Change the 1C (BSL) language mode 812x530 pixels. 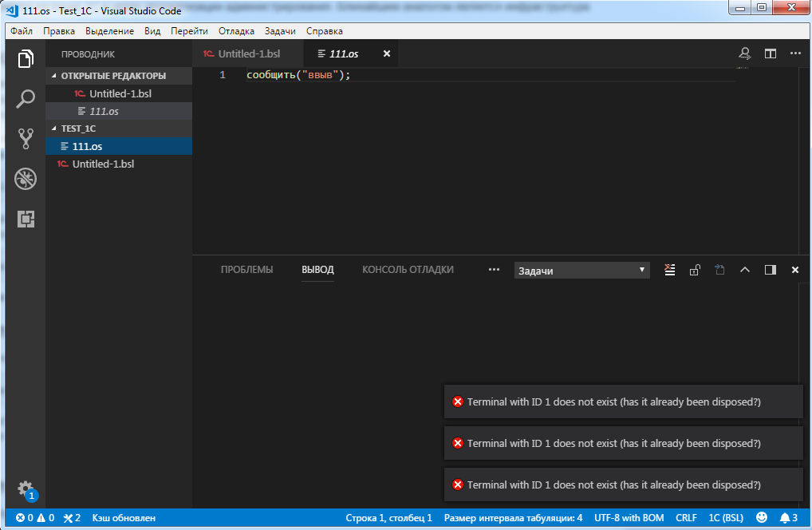pyautogui.click(x=726, y=517)
